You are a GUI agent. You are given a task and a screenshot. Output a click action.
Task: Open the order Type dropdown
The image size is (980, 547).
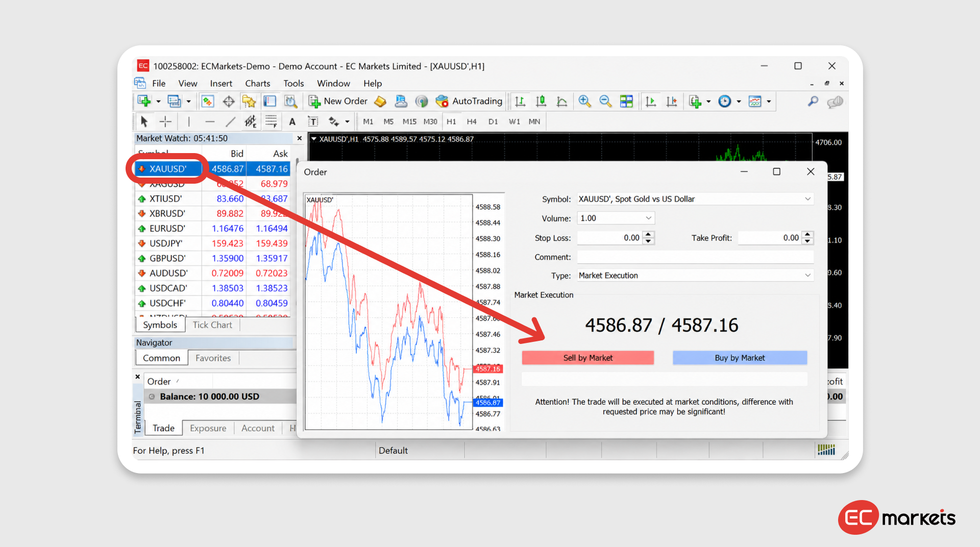[x=807, y=276]
